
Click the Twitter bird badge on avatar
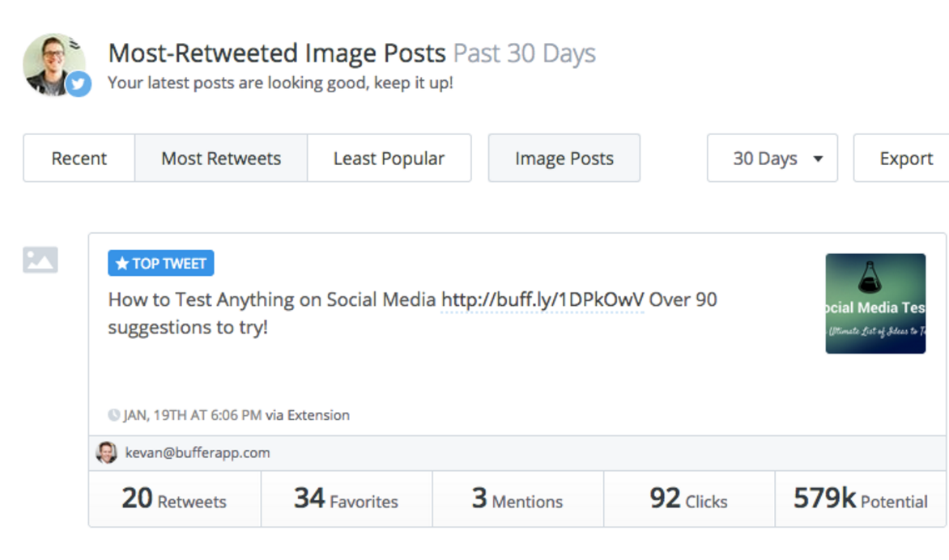(78, 83)
